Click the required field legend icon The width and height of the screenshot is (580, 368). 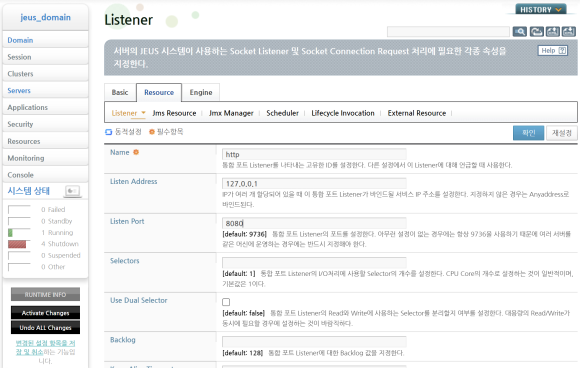pos(152,132)
